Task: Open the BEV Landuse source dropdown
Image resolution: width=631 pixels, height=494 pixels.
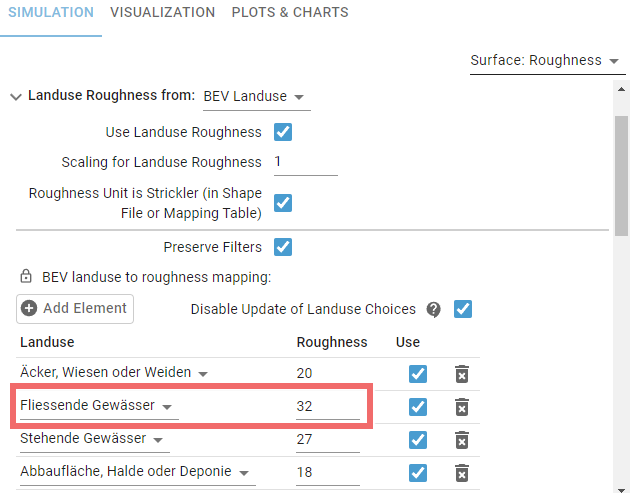Action: pos(255,97)
